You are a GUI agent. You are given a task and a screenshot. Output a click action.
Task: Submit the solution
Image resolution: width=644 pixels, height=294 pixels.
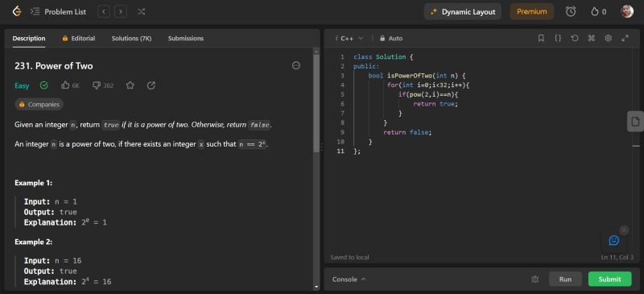610,280
